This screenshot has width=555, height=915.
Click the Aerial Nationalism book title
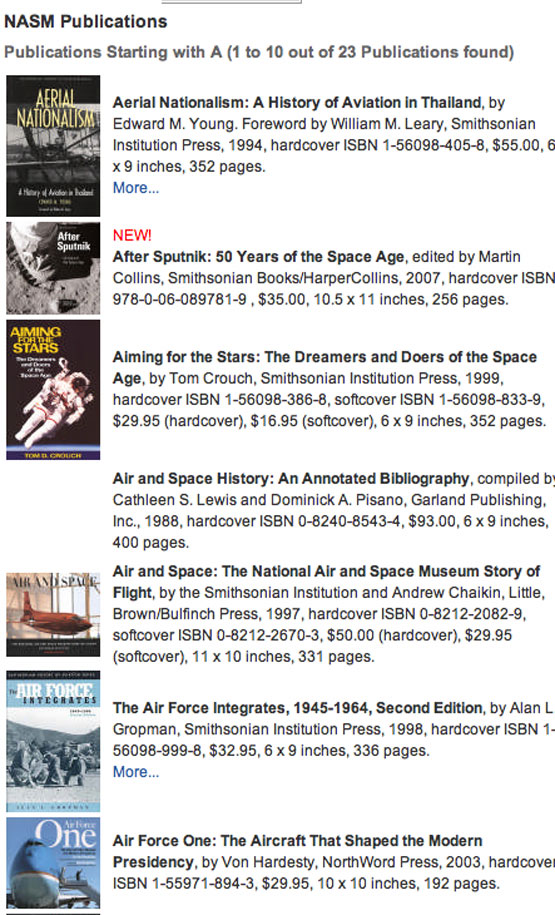pyautogui.click(x=297, y=103)
